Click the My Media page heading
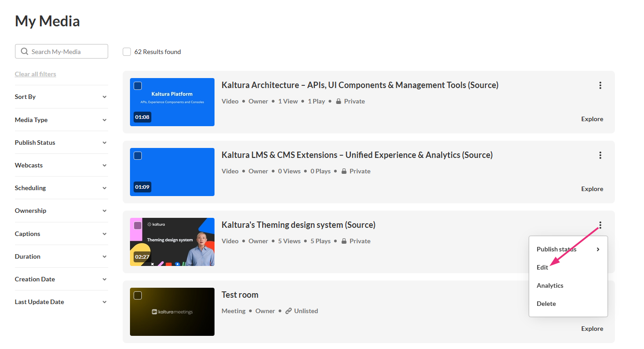 [47, 21]
